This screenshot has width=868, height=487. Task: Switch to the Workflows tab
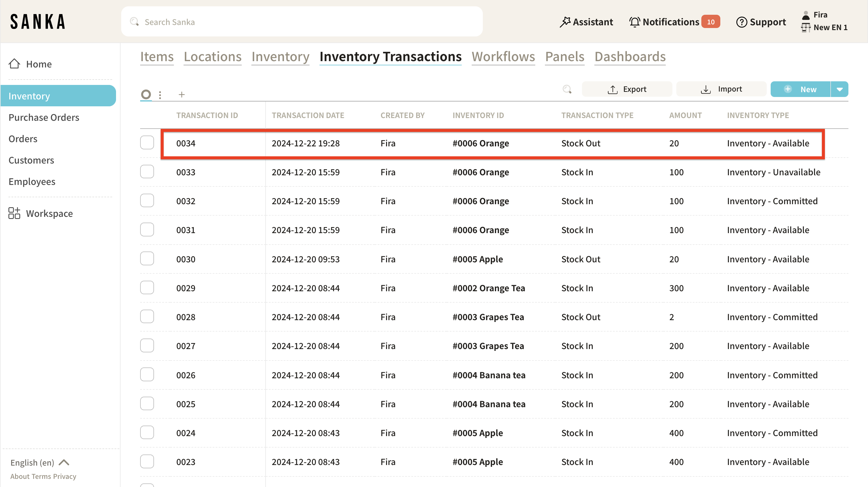click(503, 57)
